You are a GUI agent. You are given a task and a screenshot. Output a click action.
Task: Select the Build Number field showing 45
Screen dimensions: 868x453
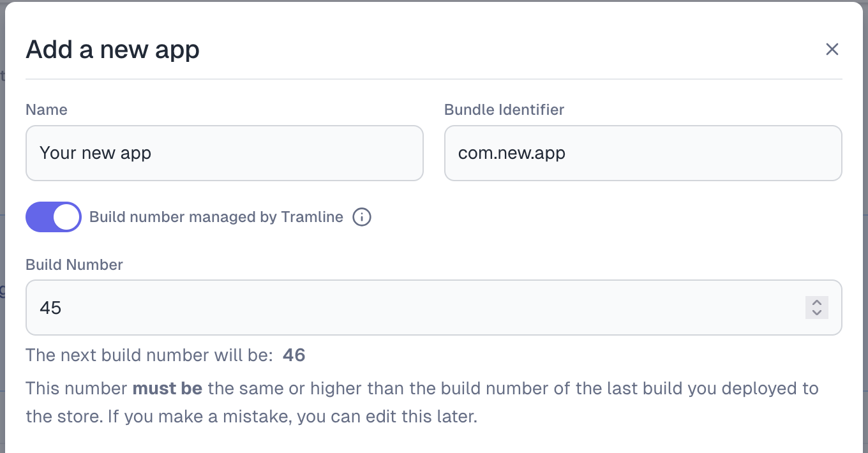click(x=383, y=308)
